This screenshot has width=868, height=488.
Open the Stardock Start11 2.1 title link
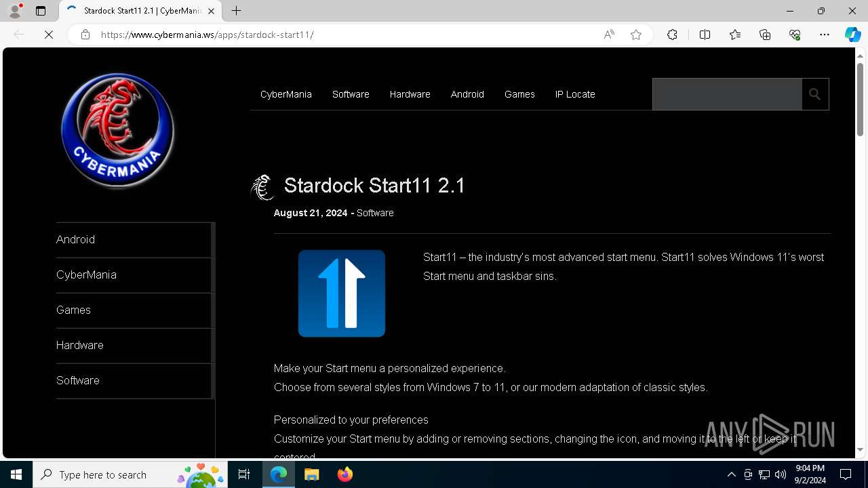374,186
